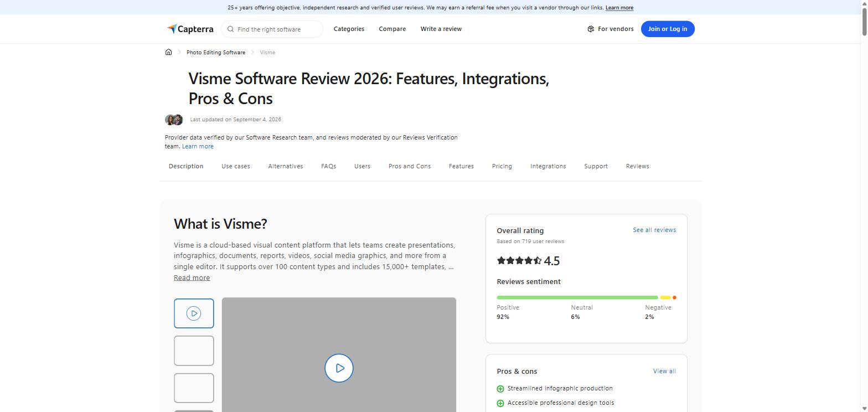Click the Positive 92% label
The height and width of the screenshot is (412, 868).
508,312
